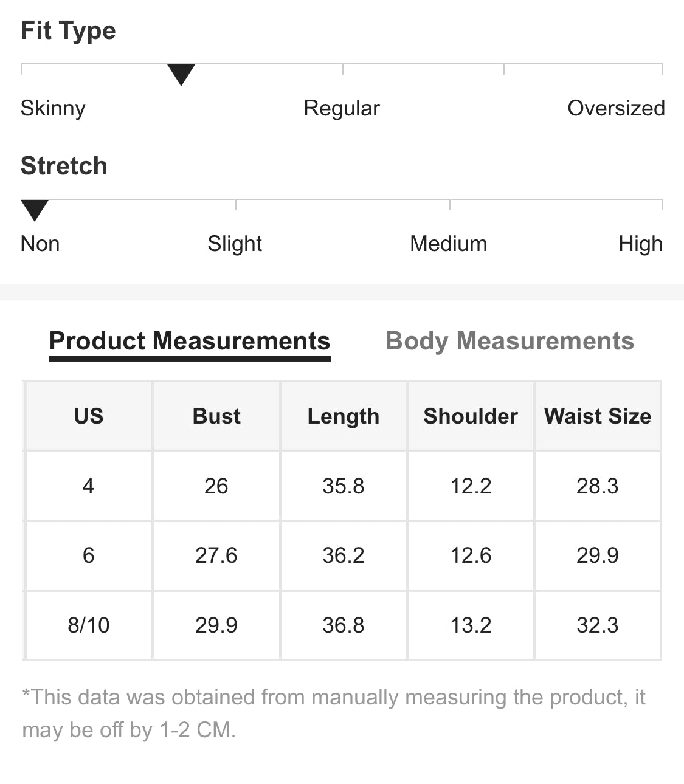Click the US column header

(89, 416)
